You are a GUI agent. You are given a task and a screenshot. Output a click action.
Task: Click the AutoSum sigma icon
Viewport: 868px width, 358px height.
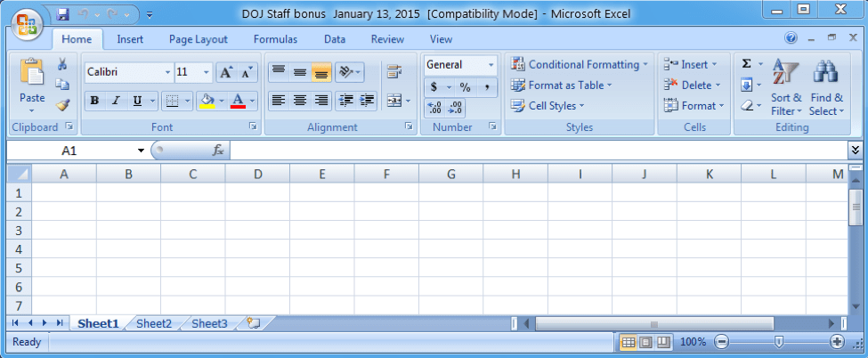pyautogui.click(x=746, y=64)
